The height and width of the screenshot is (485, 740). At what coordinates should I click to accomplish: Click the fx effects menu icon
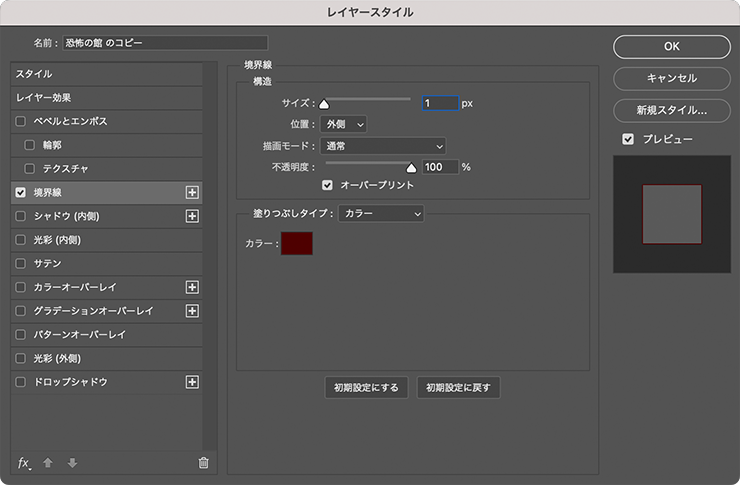[x=24, y=463]
